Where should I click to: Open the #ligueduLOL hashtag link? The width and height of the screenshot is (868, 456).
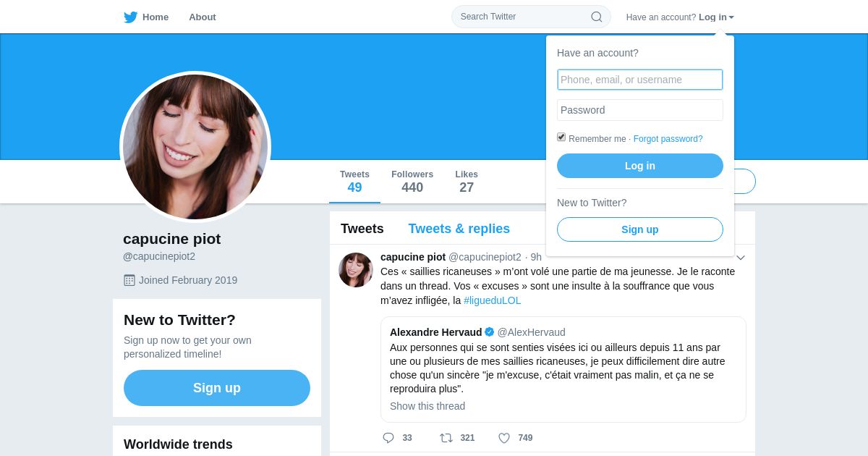492,300
